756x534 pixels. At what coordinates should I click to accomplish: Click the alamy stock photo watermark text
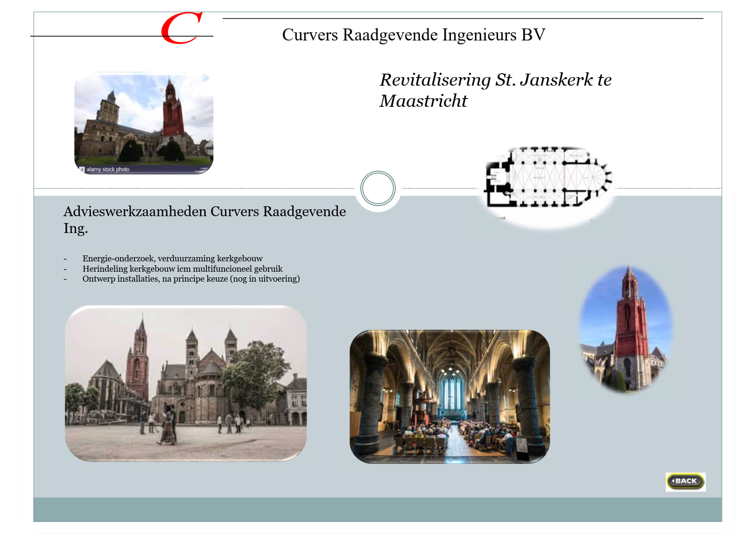pos(108,169)
